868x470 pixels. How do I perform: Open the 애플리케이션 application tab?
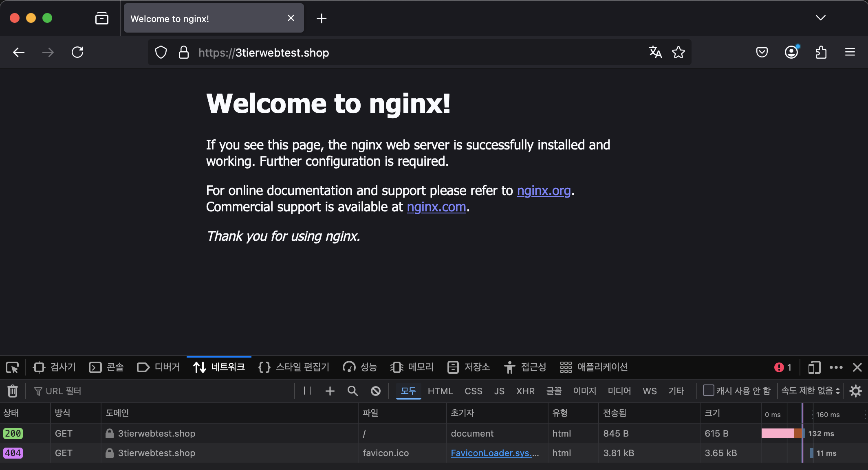(594, 367)
